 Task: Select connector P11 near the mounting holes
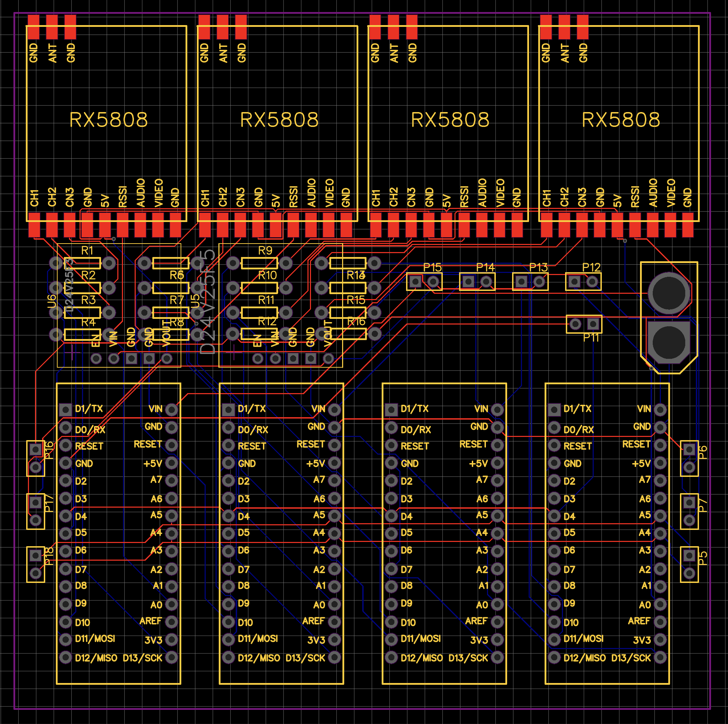(584, 323)
